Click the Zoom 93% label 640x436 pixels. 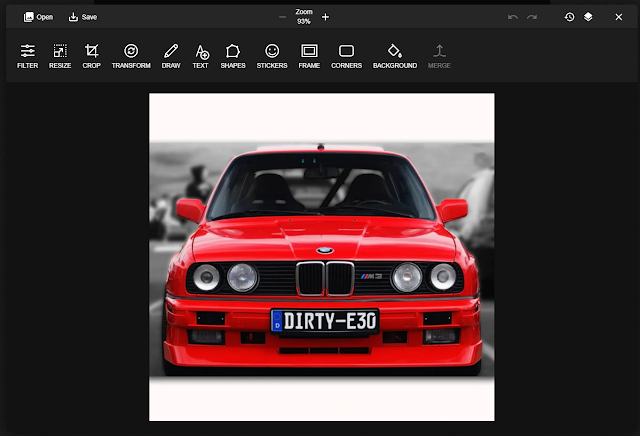coord(304,17)
